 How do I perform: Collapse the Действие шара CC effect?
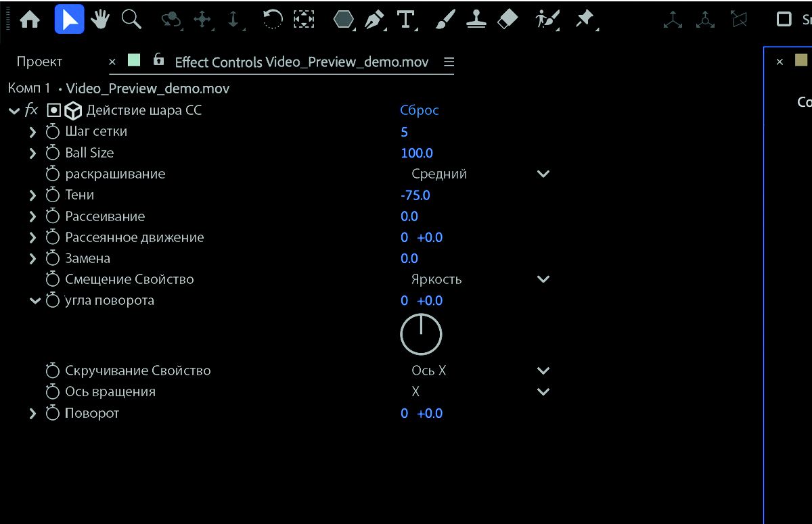click(14, 110)
